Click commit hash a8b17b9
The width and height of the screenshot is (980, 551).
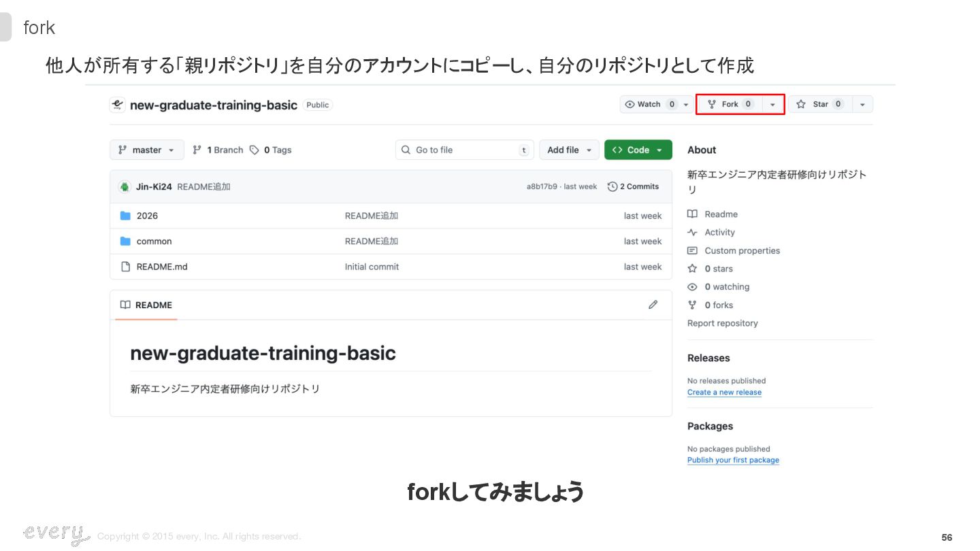[542, 186]
